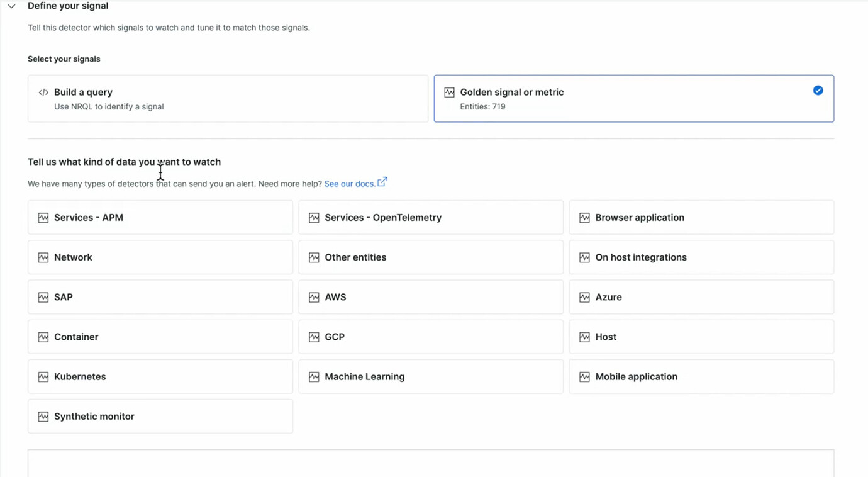
Task: Collapse the Define your signal section
Action: 11,6
